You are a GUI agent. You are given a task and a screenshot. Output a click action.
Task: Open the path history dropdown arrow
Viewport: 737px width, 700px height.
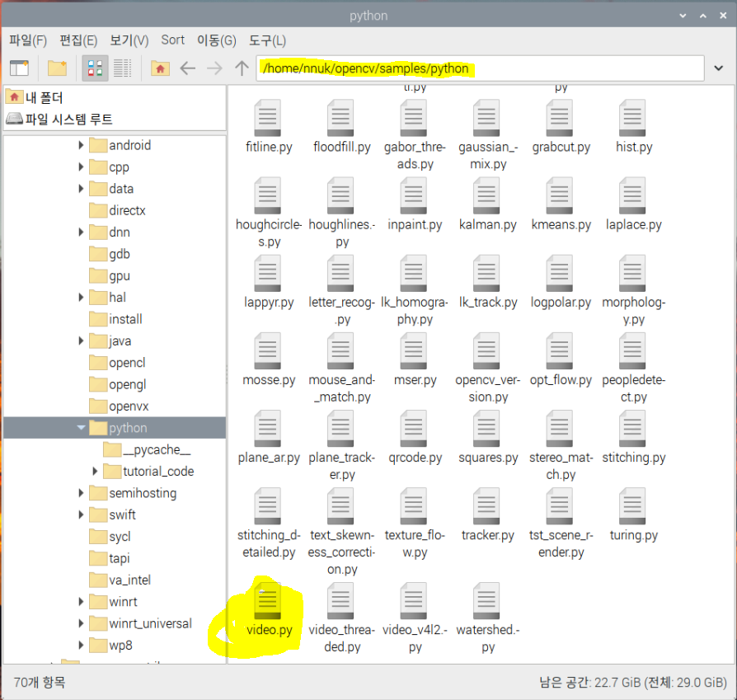[x=718, y=68]
